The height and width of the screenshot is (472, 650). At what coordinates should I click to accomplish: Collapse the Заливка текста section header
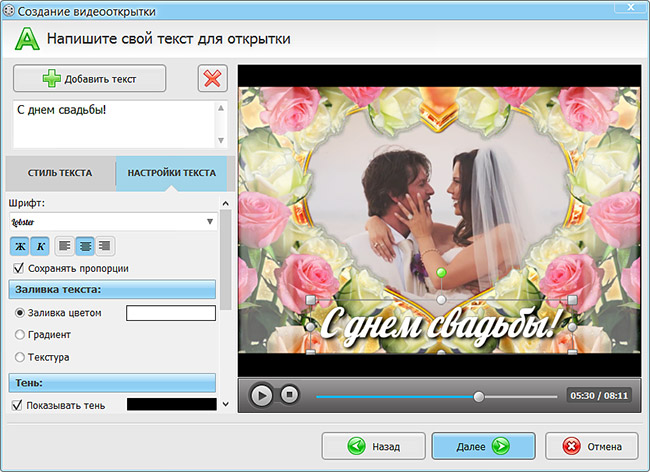pos(112,289)
